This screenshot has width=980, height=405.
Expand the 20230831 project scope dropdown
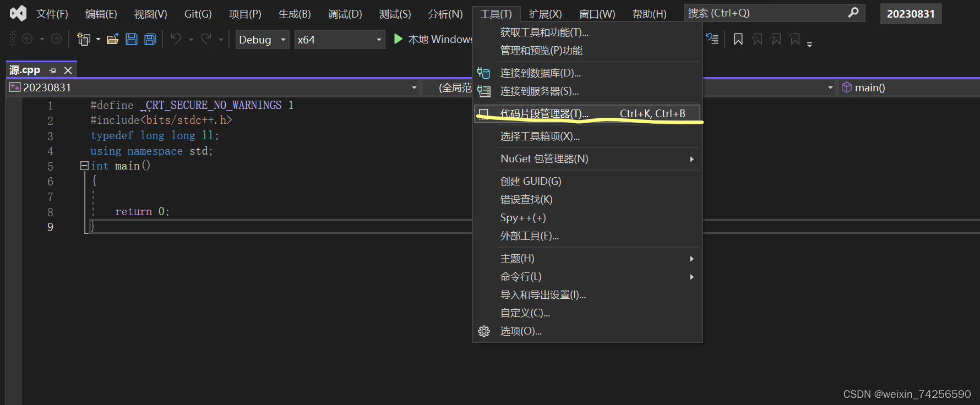pyautogui.click(x=414, y=87)
